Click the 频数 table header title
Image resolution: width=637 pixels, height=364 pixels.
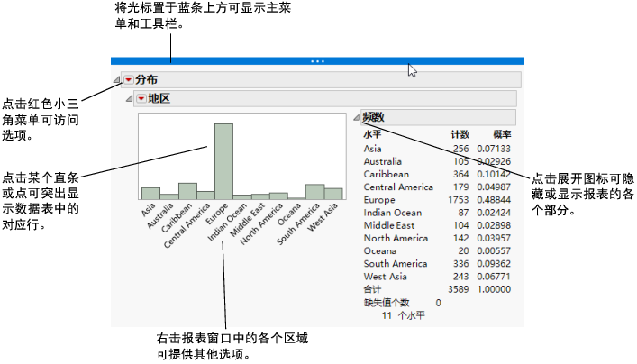pyautogui.click(x=373, y=117)
